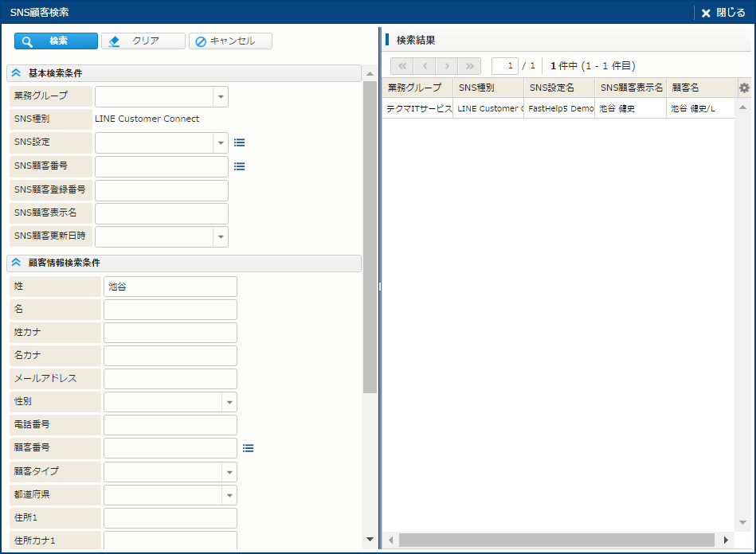Open the 都道府県 dropdown

tap(229, 495)
